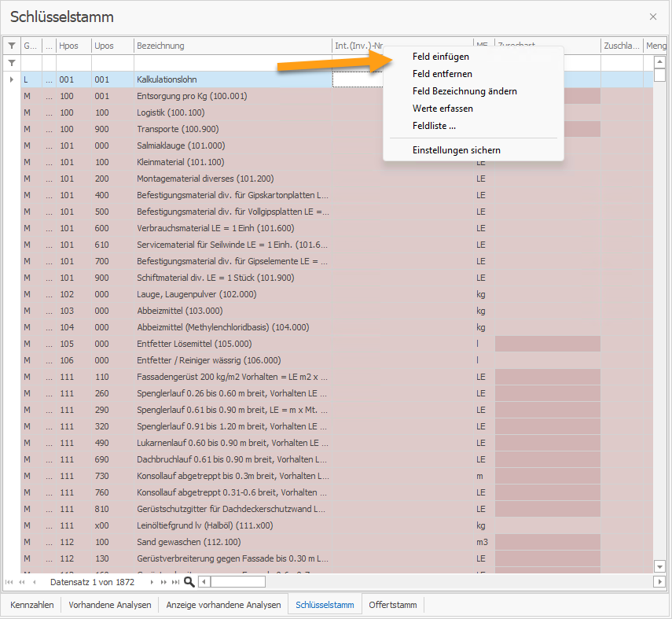
Task: Go to the first record in the navigator
Action: tap(9, 582)
